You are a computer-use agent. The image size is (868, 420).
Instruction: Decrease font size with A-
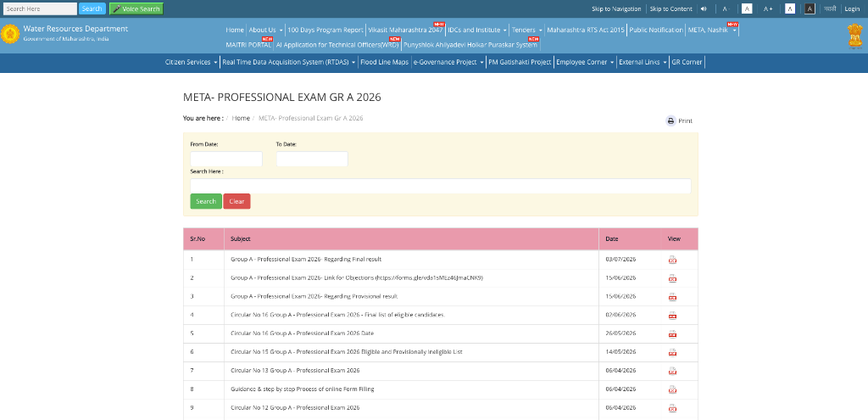click(726, 8)
